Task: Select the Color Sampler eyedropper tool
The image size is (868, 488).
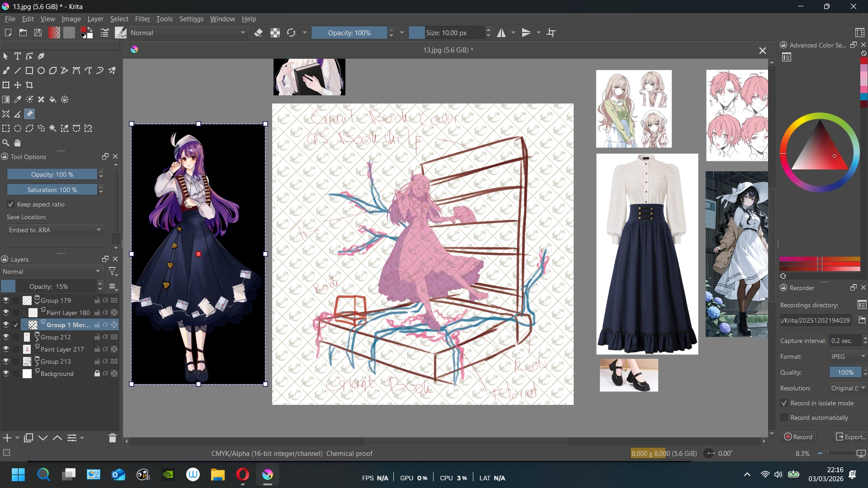Action: (18, 99)
